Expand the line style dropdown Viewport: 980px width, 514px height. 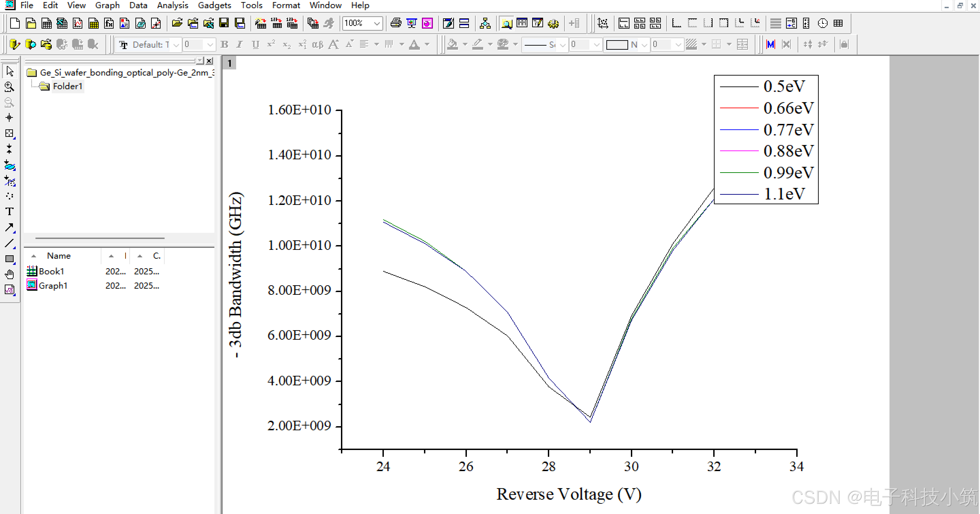click(563, 45)
